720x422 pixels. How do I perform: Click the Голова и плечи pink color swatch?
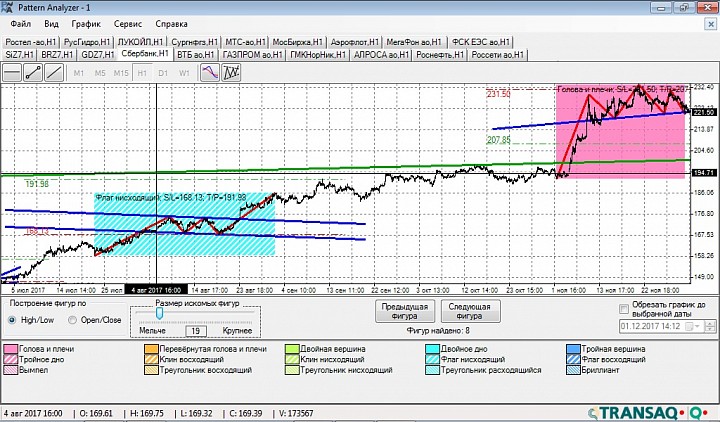(11, 349)
